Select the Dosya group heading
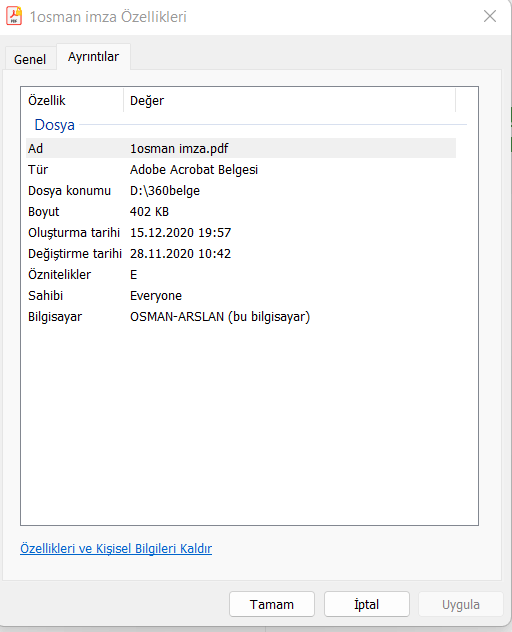The height and width of the screenshot is (632, 512). click(x=54, y=125)
